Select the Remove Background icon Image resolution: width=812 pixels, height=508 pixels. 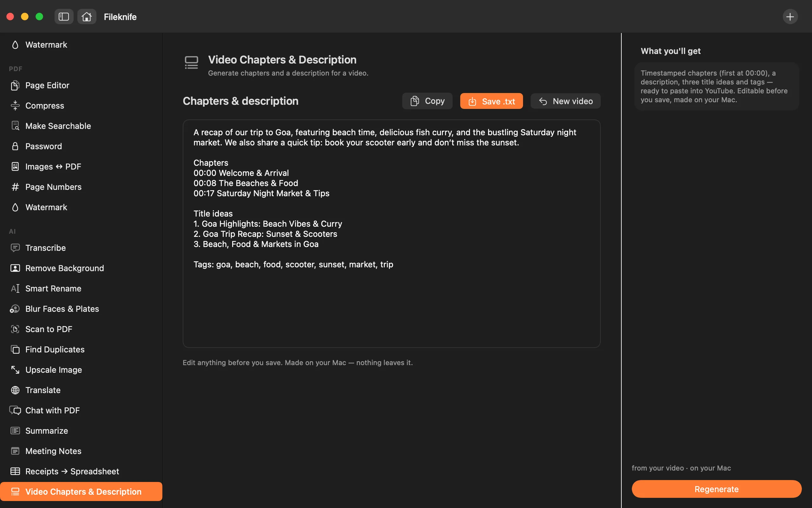[x=15, y=268]
